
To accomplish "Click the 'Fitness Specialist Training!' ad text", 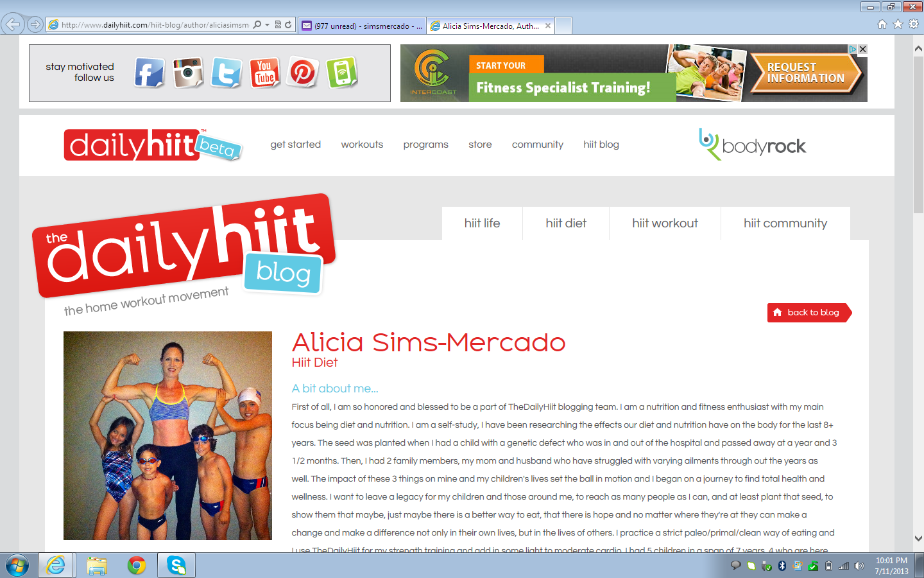I will pos(563,87).
